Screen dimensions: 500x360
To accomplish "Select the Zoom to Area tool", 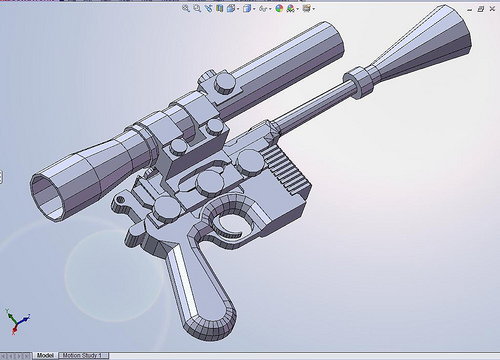I will [197, 9].
